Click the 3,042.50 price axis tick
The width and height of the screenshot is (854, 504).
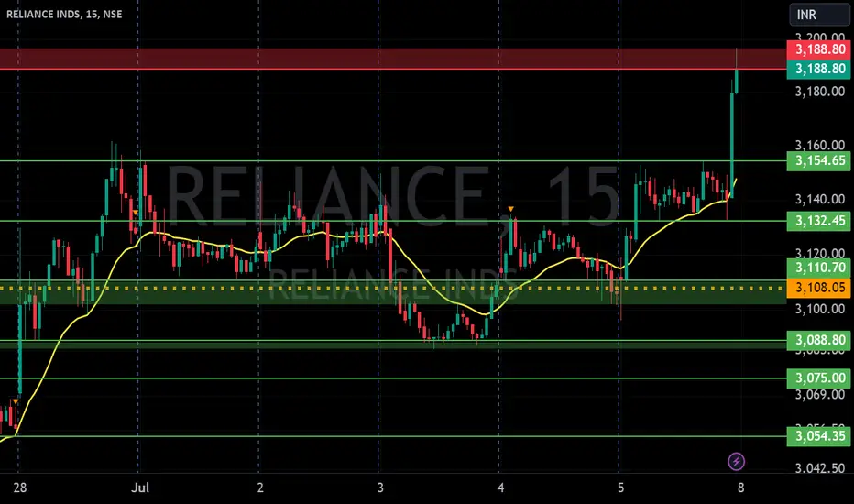[820, 468]
